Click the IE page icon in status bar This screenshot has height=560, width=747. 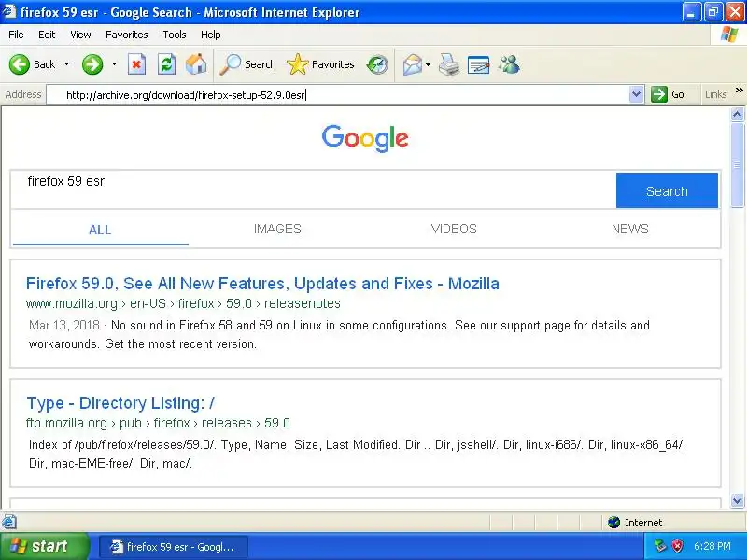[9, 522]
